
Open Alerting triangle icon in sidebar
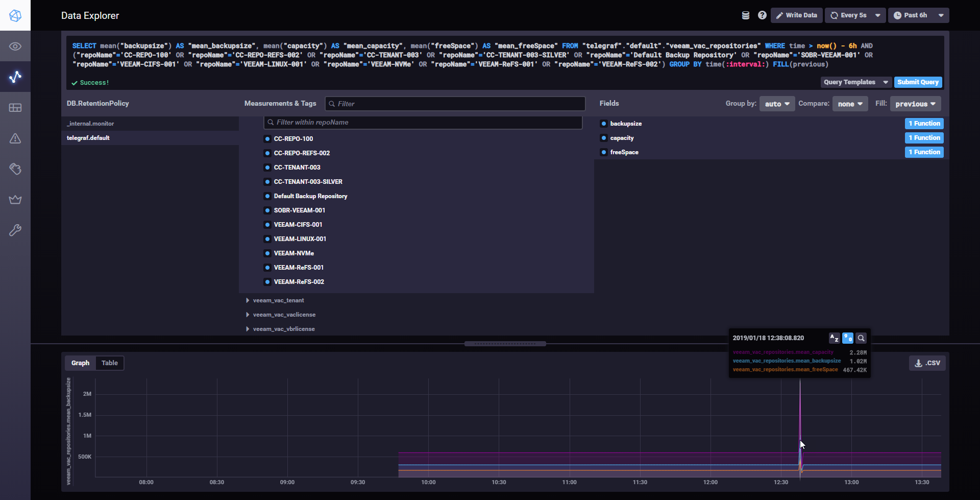(x=15, y=138)
